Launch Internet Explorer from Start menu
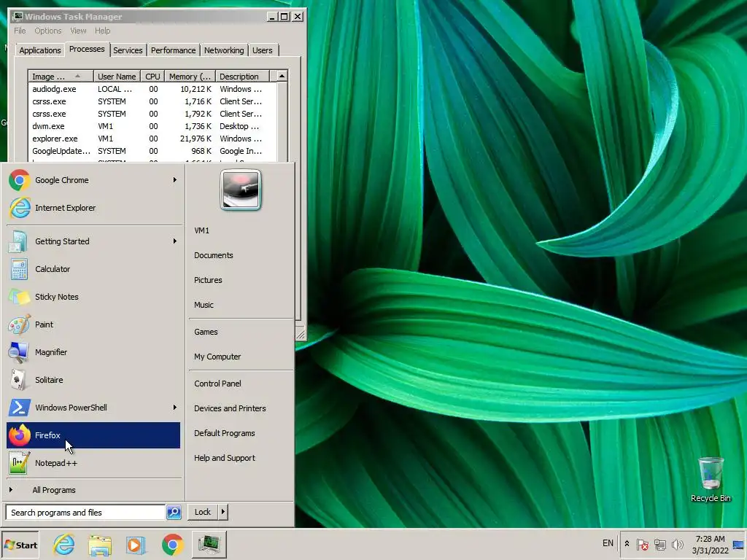The height and width of the screenshot is (560, 747). 93,208
